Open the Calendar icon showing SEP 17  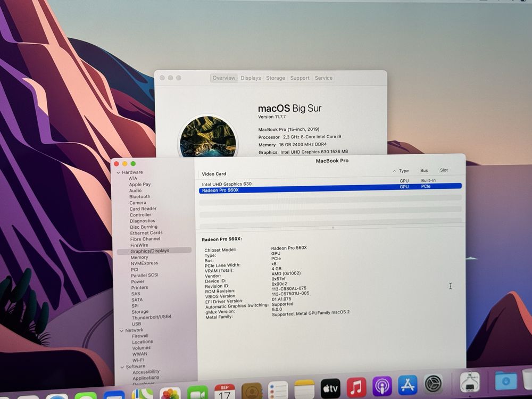point(225,392)
